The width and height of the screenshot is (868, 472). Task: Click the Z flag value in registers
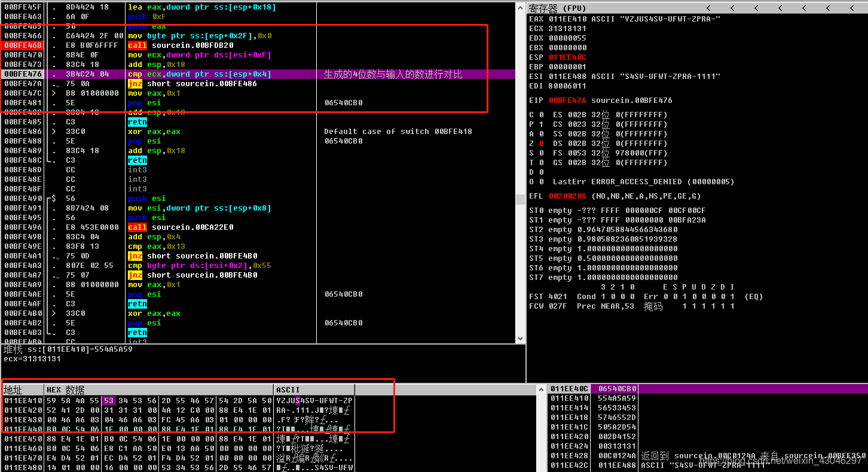coord(542,144)
